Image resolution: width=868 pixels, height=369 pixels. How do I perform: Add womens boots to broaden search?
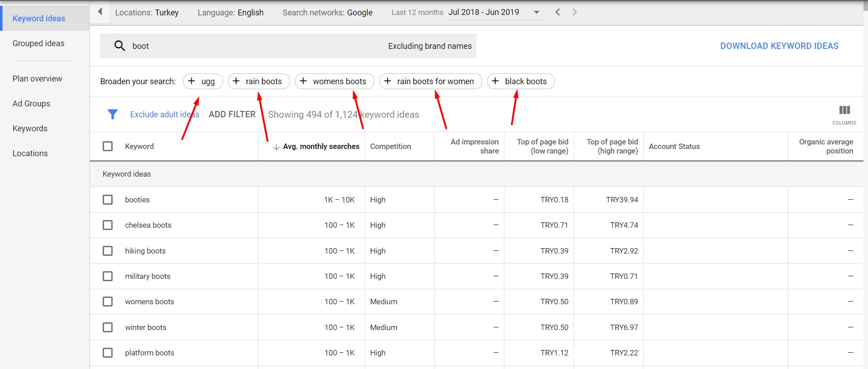334,81
